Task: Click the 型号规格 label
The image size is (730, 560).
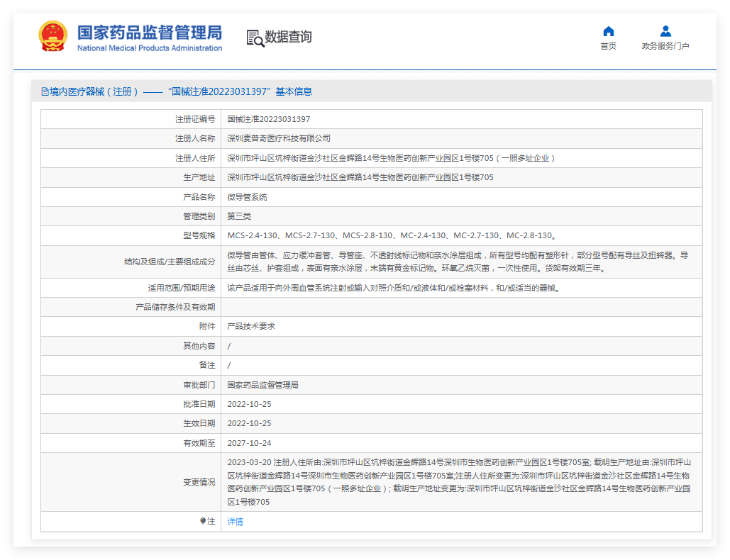Action: pos(199,235)
